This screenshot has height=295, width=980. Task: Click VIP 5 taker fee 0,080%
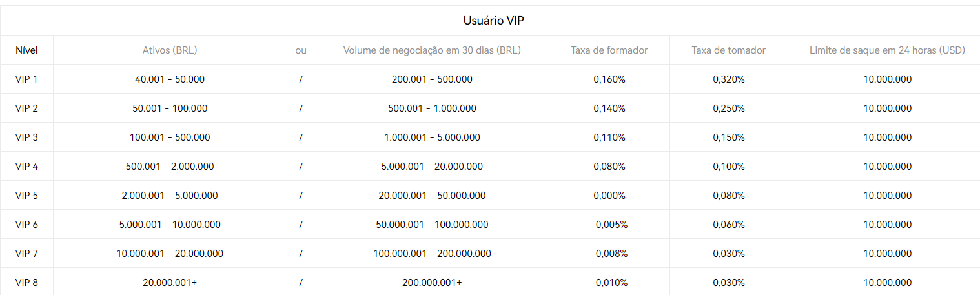729,196
